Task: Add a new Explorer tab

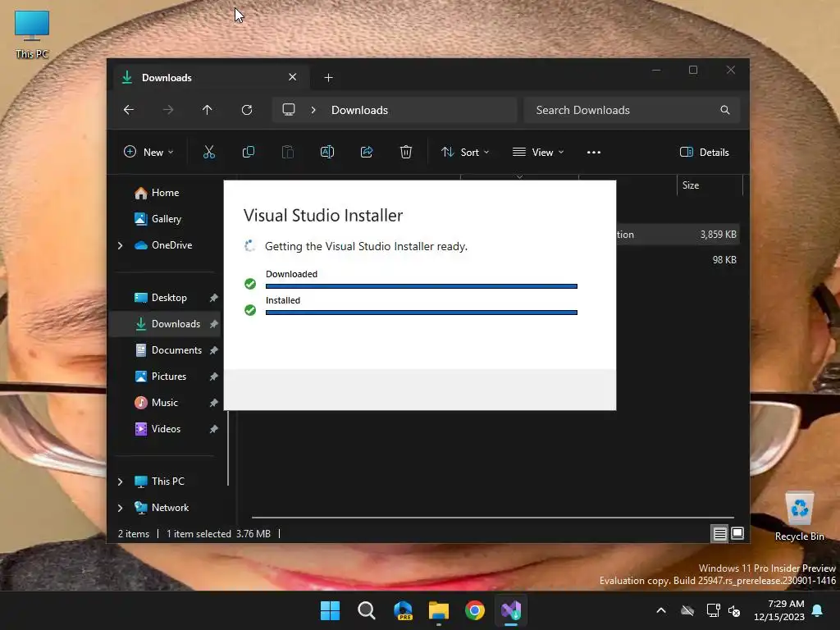Action: 328,78
